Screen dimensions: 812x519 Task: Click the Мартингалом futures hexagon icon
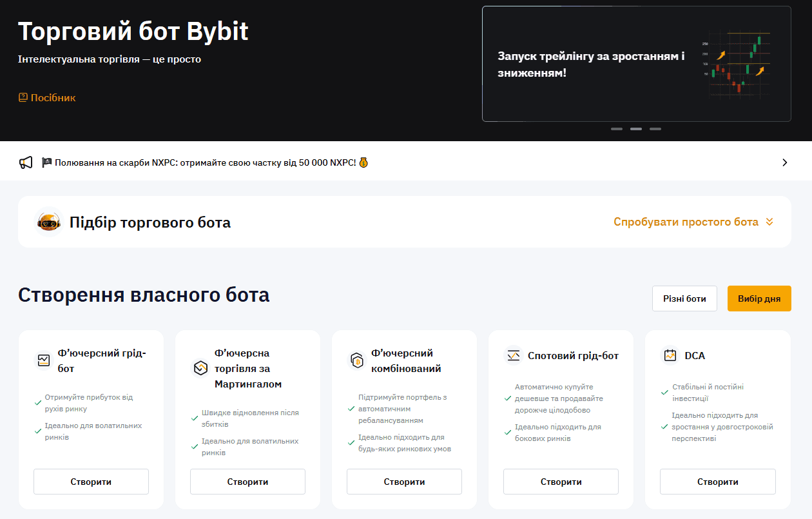coord(200,368)
